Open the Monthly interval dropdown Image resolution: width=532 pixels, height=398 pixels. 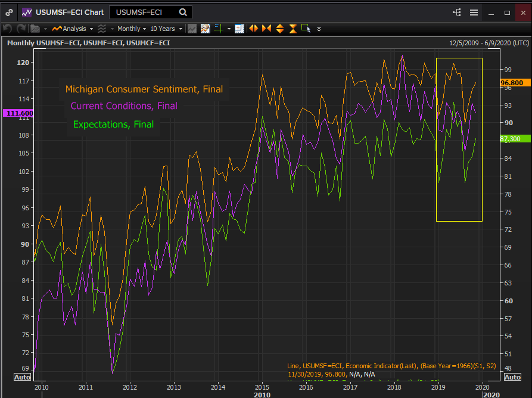pyautogui.click(x=131, y=29)
